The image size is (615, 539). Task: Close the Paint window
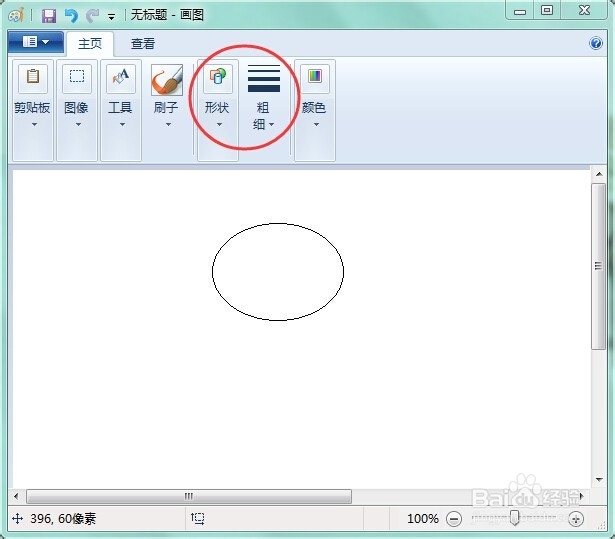pos(584,11)
